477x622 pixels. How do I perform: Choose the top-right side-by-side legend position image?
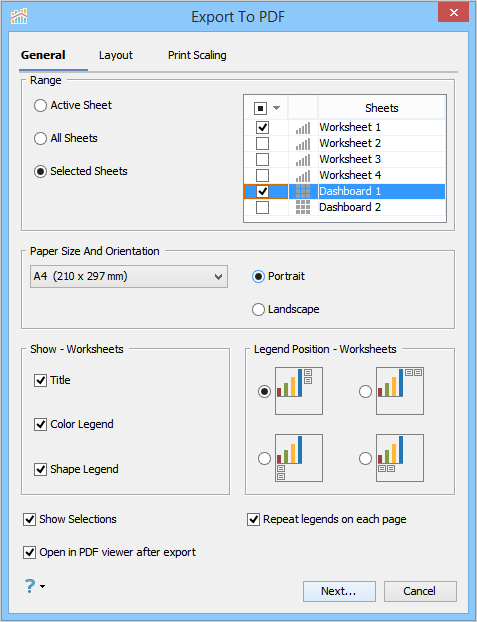[400, 391]
